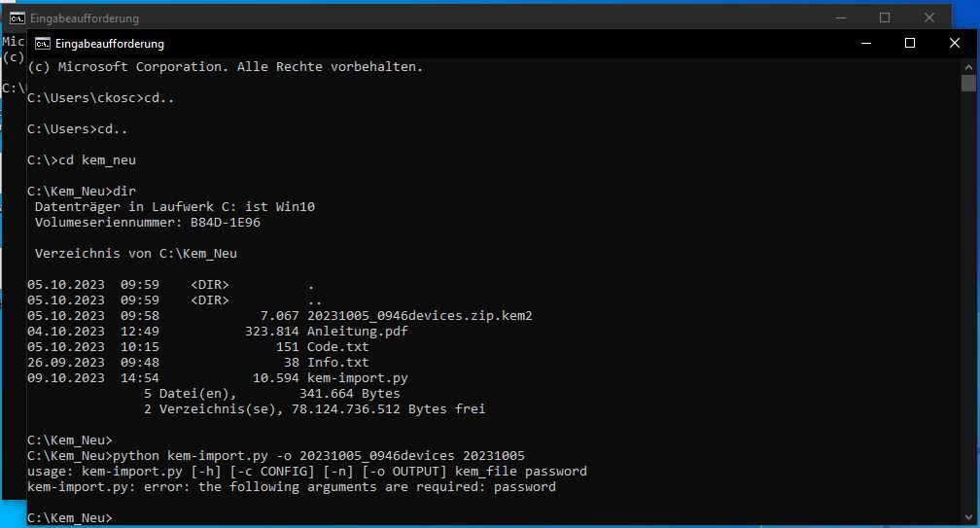Click the kem-import.py file name in listing
This screenshot has height=528, width=980.
click(357, 378)
